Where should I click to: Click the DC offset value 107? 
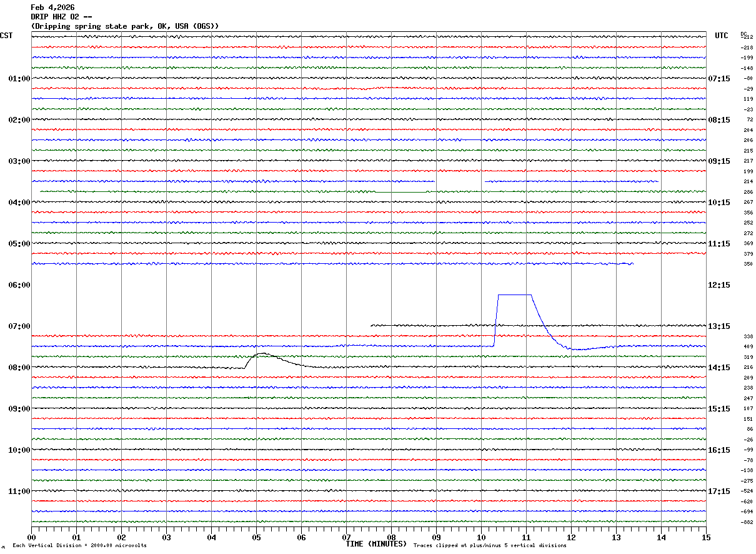coord(749,409)
